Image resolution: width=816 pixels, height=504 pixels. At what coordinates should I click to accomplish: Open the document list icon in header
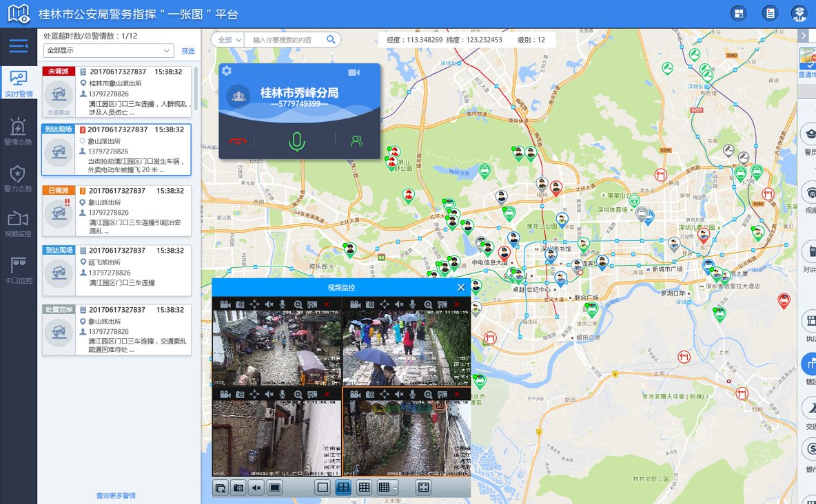[x=771, y=14]
